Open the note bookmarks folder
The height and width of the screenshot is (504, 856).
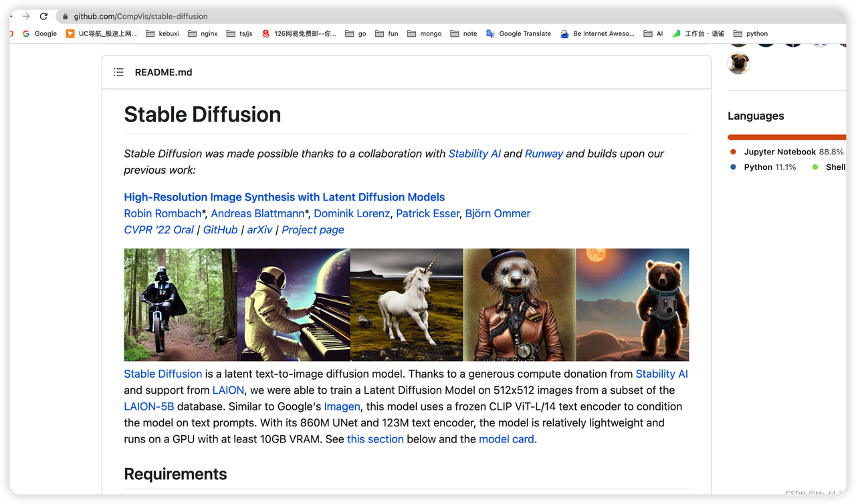(x=463, y=33)
